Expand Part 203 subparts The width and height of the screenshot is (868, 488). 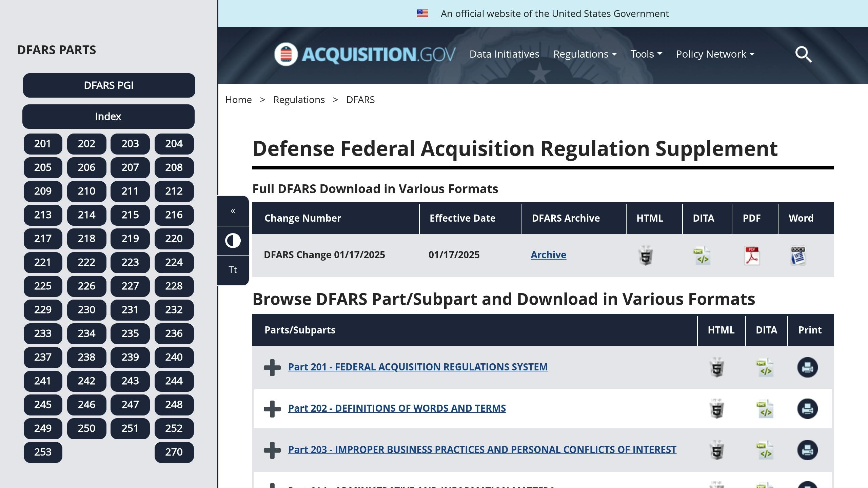[272, 450]
